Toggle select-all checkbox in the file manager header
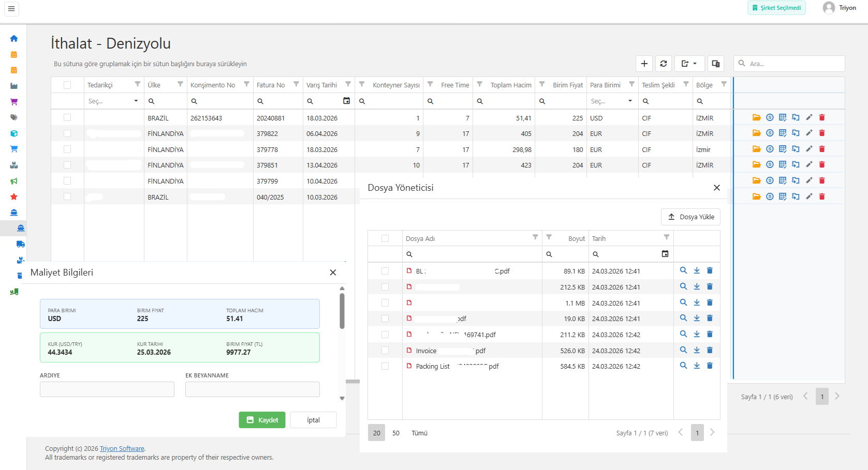Screen dimensions: 868x470 [385, 238]
